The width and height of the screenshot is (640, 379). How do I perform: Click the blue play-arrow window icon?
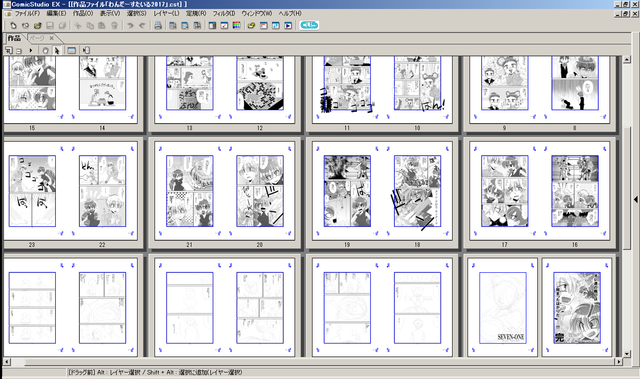pyautogui.click(x=288, y=26)
